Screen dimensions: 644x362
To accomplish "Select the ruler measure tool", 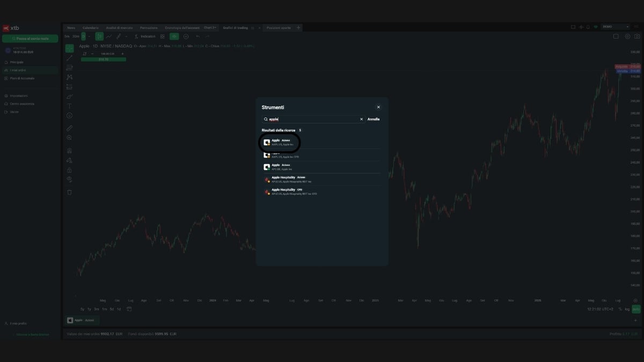I will point(69,128).
